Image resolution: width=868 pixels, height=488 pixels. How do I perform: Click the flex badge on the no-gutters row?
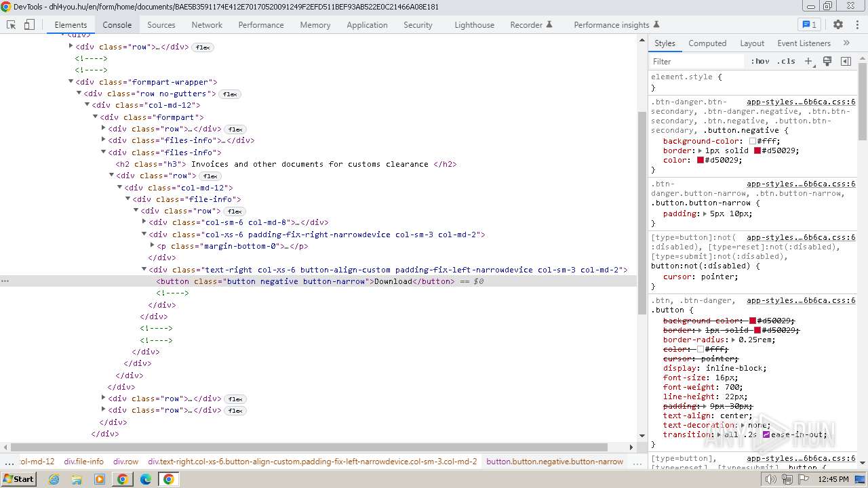pos(231,94)
